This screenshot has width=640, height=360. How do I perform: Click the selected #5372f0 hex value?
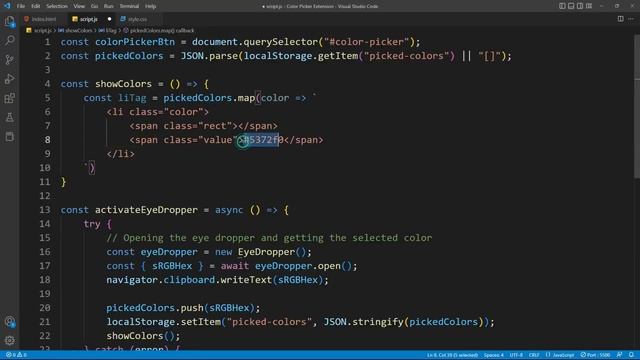pyautogui.click(x=263, y=140)
